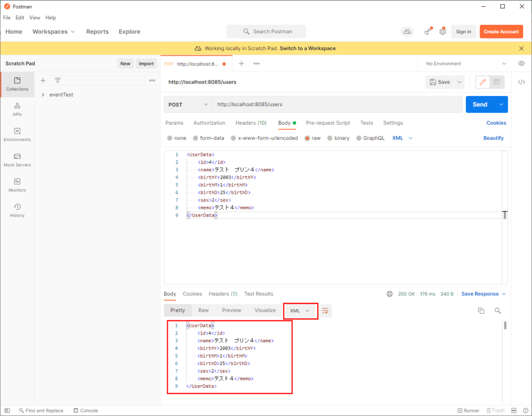Click the environment quick look eye icon
This screenshot has width=532, height=416.
522,63
